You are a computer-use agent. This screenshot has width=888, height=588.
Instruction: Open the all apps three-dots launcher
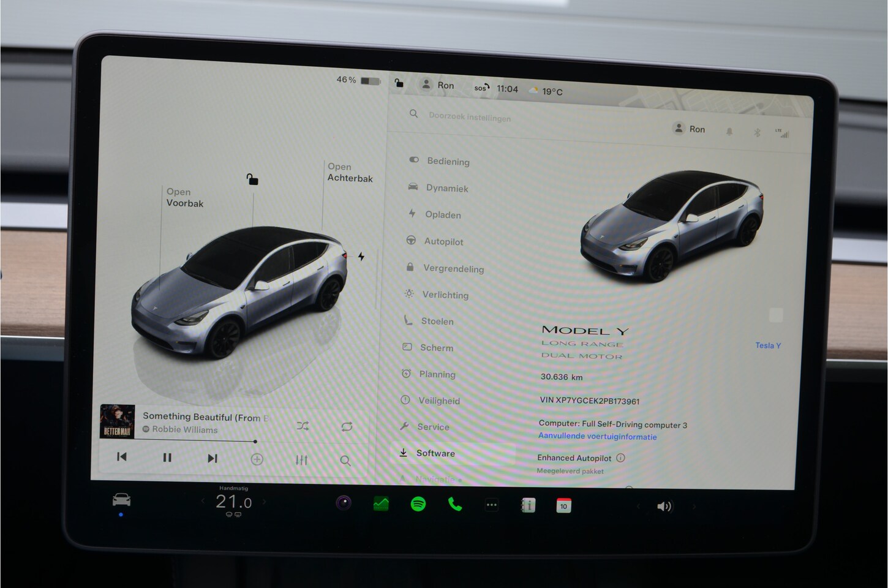point(491,505)
